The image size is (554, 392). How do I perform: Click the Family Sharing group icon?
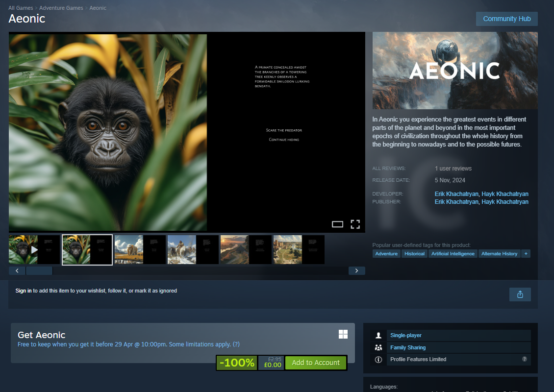[378, 347]
